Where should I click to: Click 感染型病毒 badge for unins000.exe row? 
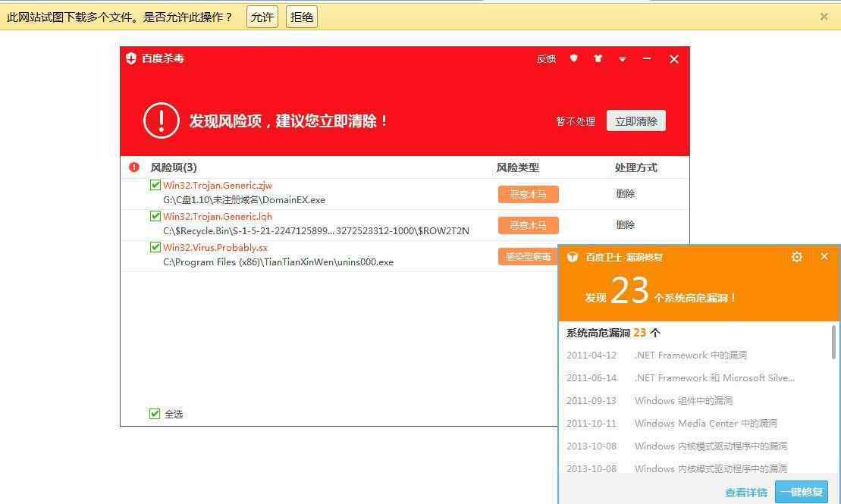click(529, 256)
